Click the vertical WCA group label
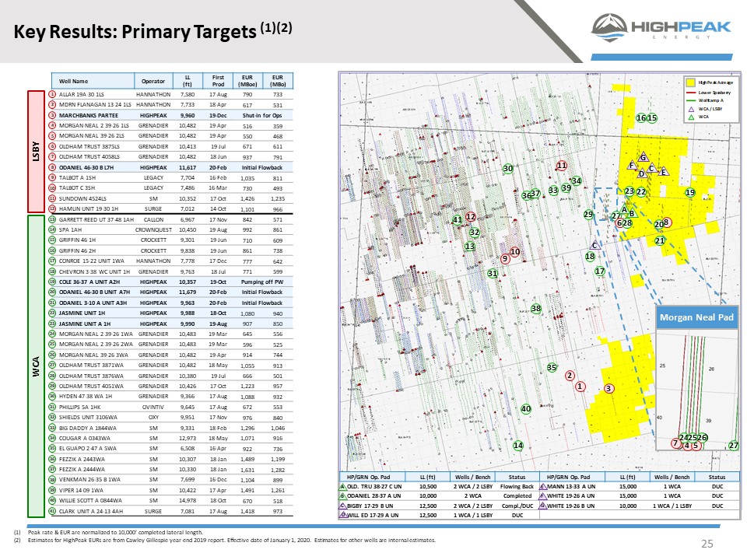Screen dimensions: 747x560 click(36, 366)
